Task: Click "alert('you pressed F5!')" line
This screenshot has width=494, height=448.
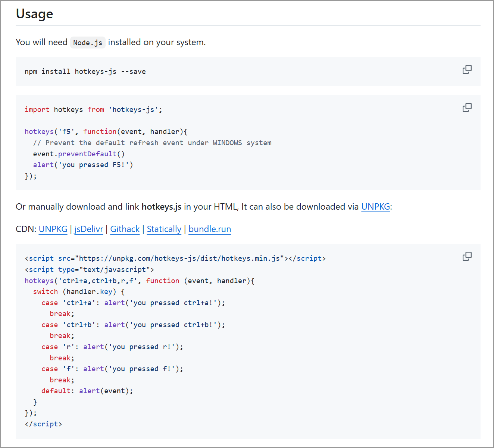Action: pyautogui.click(x=83, y=165)
